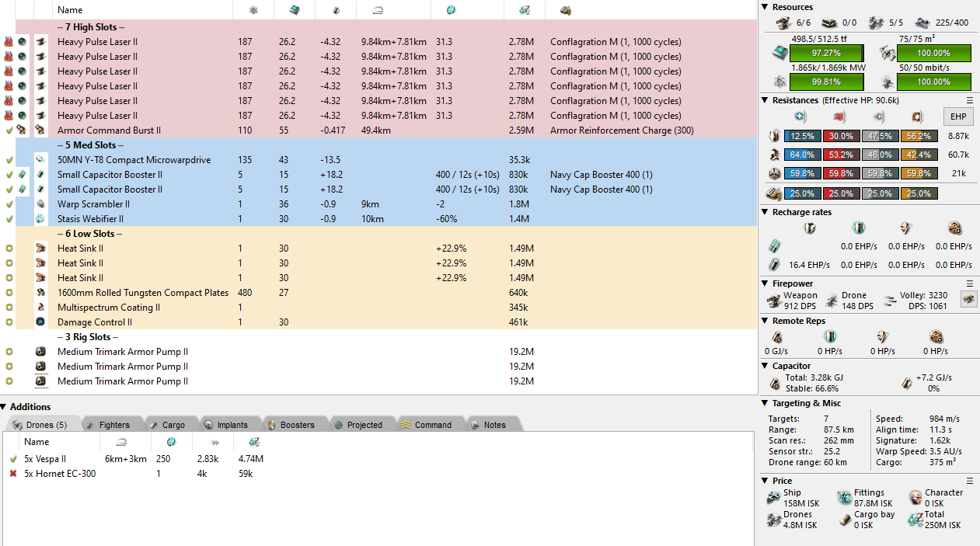Screen dimensions: 980x546
Task: Open the Price panel hamburger menu
Action: pyautogui.click(x=969, y=481)
